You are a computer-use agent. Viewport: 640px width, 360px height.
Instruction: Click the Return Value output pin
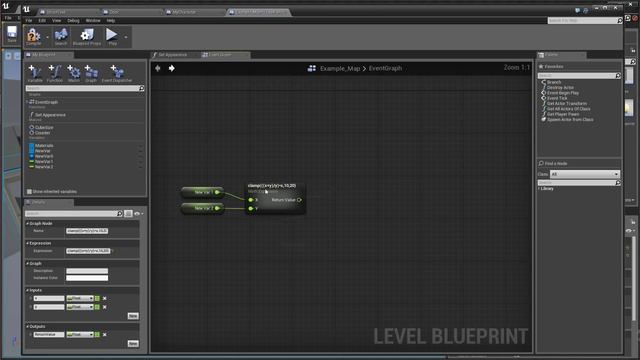(299, 200)
